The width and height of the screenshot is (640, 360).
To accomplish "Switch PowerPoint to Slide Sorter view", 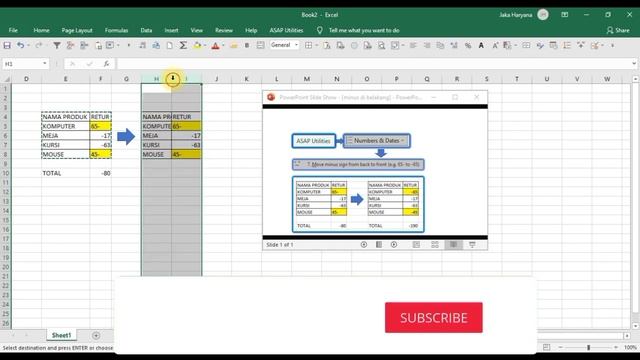I will (435, 244).
